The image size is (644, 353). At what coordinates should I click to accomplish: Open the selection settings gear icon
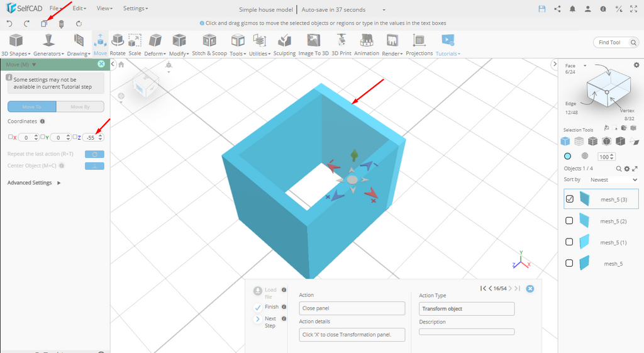(x=636, y=65)
